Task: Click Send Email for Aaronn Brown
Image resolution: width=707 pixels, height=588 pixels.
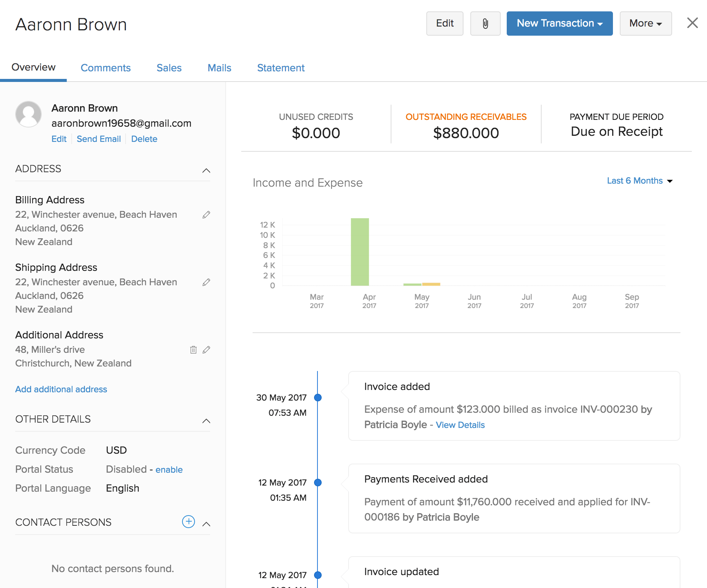Action: 99,139
